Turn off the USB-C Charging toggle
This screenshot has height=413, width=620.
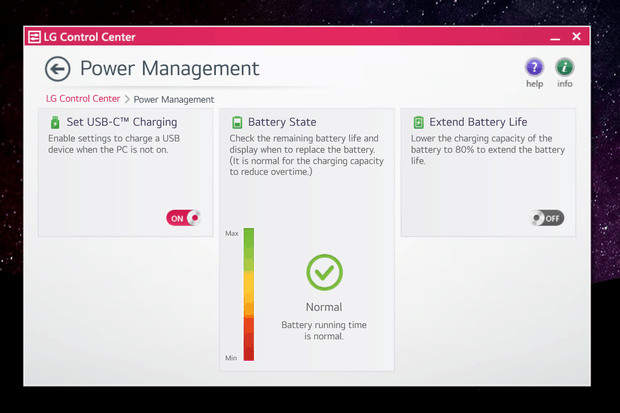[x=183, y=218]
